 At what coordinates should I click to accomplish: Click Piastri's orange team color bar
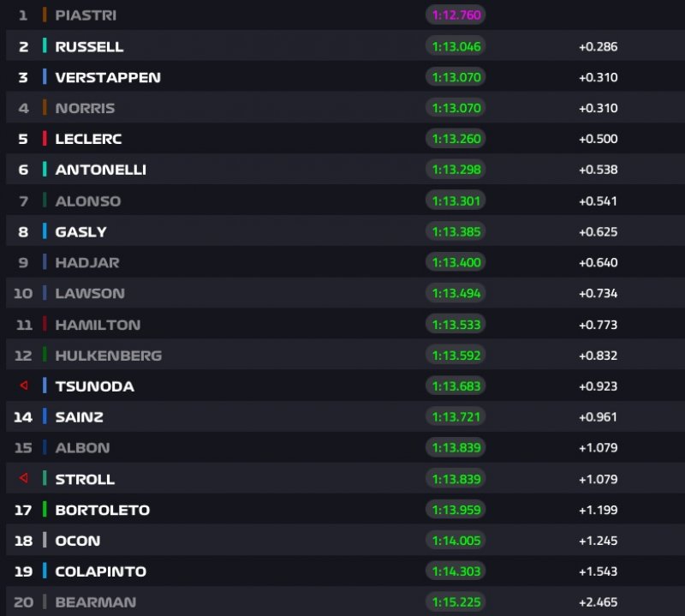pyautogui.click(x=45, y=15)
